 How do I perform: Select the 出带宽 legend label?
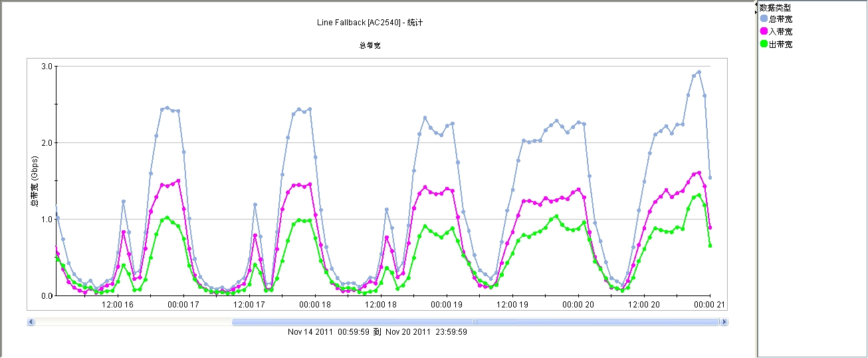point(780,44)
